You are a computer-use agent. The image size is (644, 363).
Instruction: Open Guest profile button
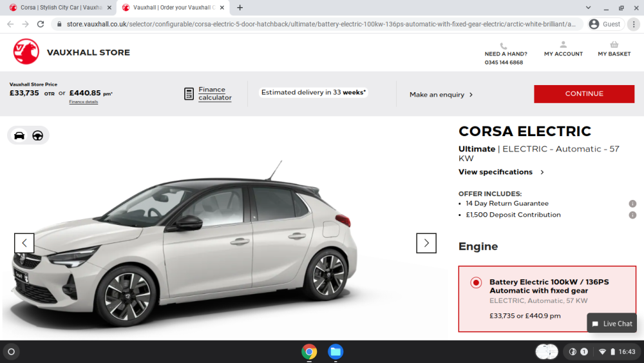click(x=605, y=25)
